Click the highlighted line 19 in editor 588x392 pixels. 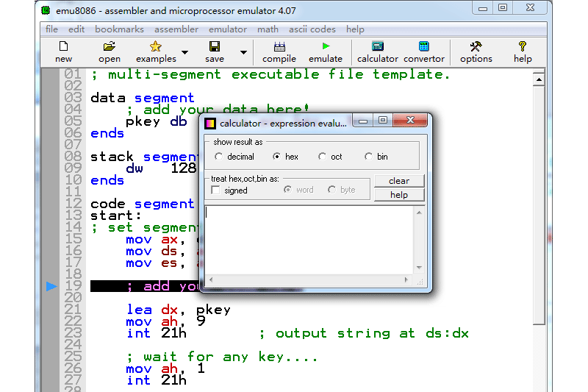pos(145,286)
